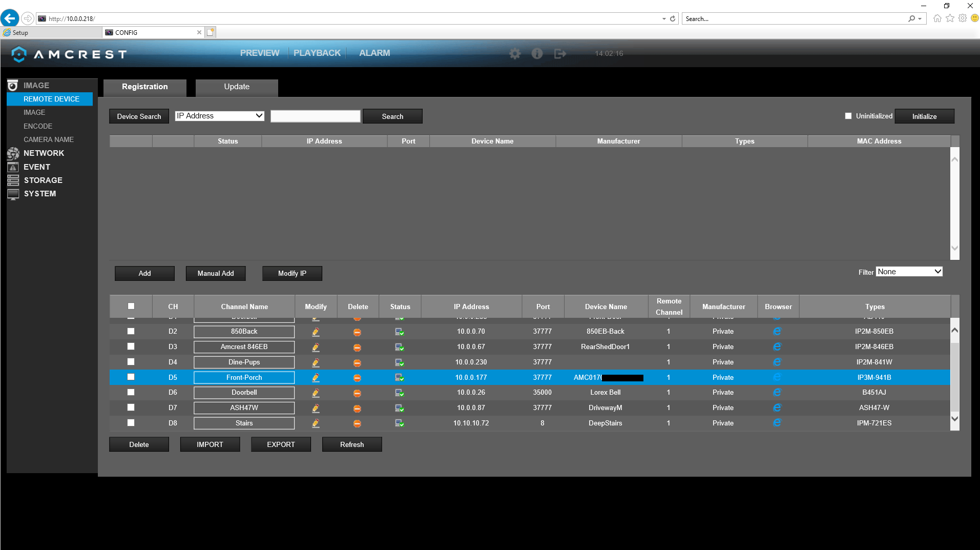
Task: Click the logout icon in header
Action: point(560,53)
